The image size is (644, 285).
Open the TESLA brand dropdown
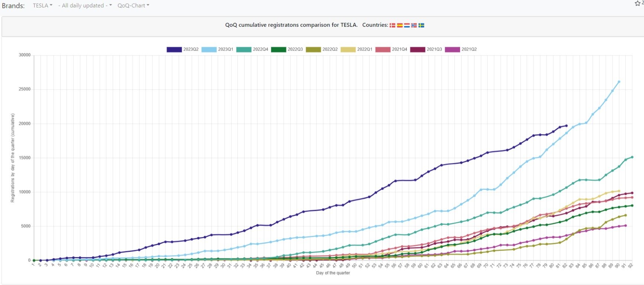coord(42,6)
